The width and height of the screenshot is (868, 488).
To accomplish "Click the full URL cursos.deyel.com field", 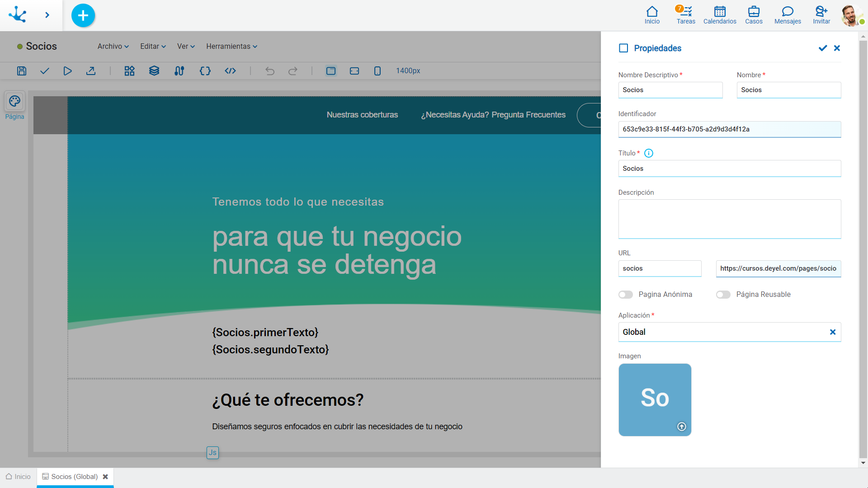I will [x=778, y=268].
